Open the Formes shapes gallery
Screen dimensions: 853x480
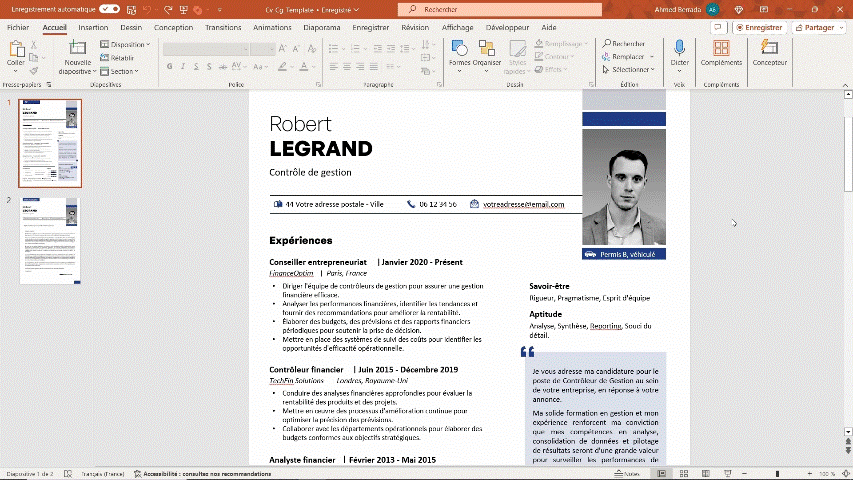[x=459, y=50]
